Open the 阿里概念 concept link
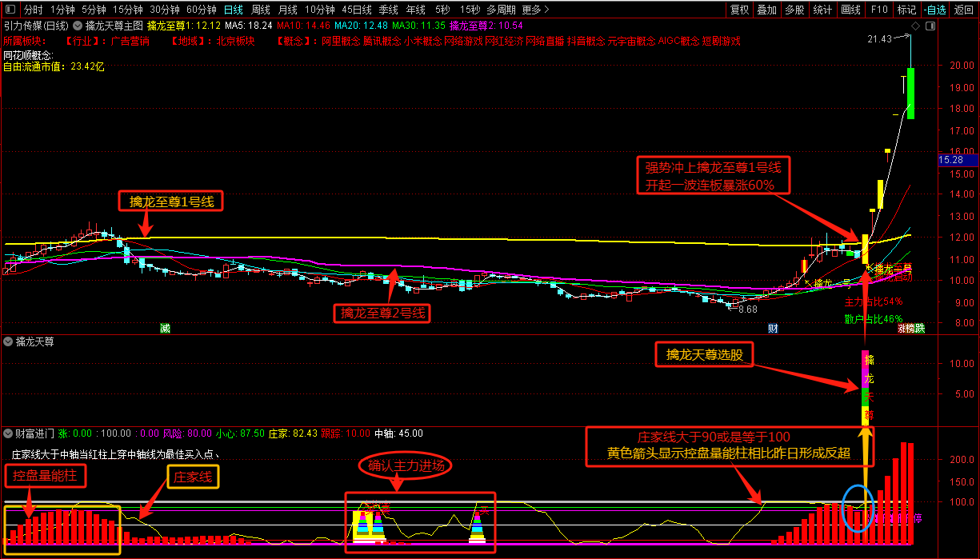The height and width of the screenshot is (559, 980). pyautogui.click(x=340, y=41)
